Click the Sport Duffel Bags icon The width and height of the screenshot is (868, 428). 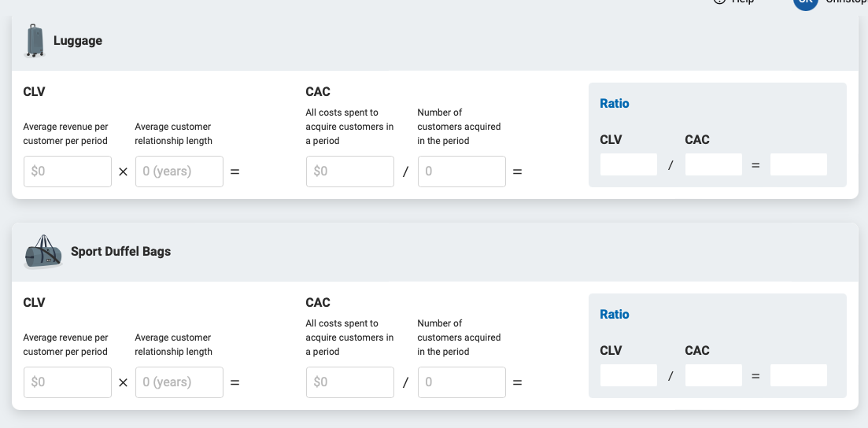click(x=43, y=252)
